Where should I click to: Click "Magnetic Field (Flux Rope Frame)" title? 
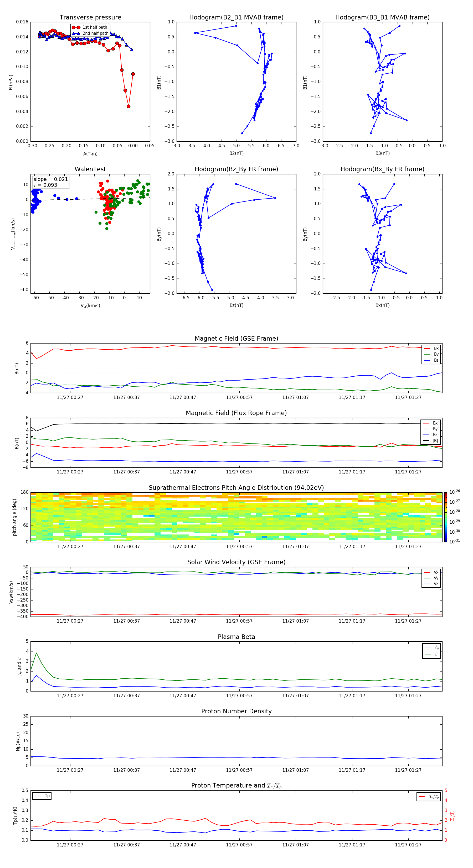(236, 413)
